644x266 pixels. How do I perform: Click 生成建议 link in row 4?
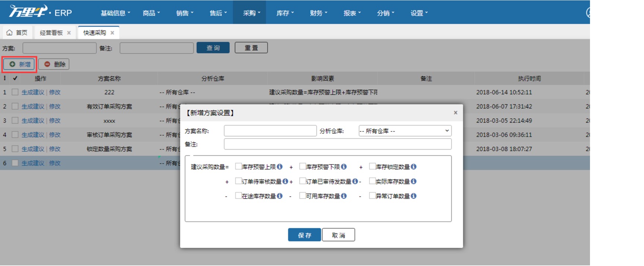pos(33,135)
